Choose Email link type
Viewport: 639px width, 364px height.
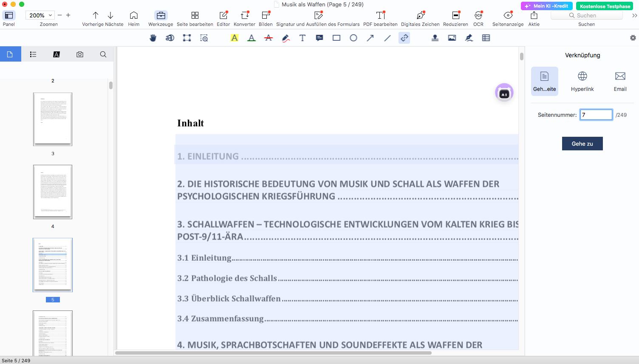pos(620,81)
